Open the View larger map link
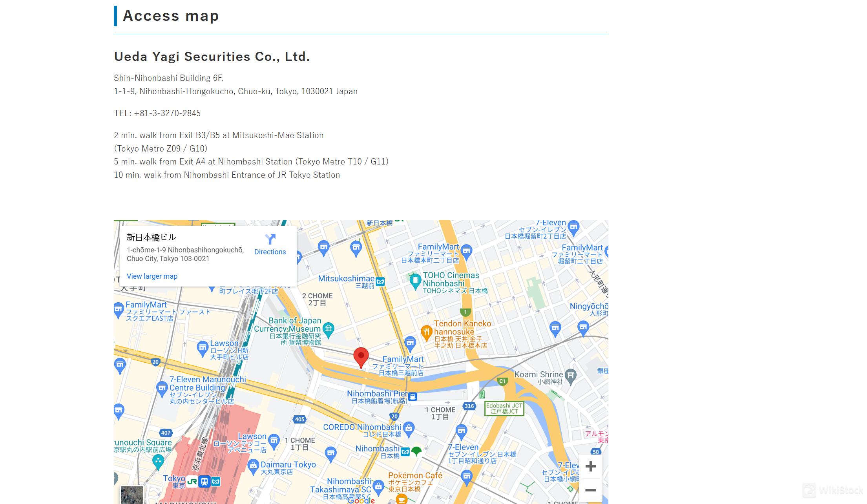The image size is (867, 504). click(x=152, y=276)
